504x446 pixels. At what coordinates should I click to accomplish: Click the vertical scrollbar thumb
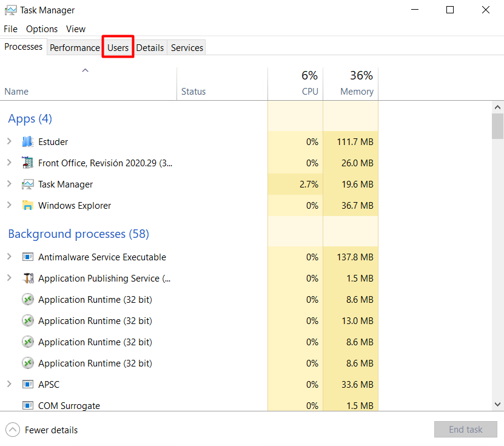[x=497, y=126]
